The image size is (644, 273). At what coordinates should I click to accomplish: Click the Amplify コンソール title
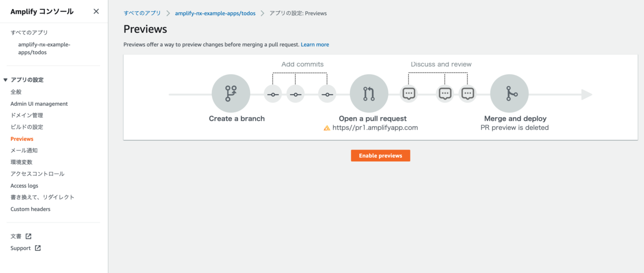[x=42, y=11]
